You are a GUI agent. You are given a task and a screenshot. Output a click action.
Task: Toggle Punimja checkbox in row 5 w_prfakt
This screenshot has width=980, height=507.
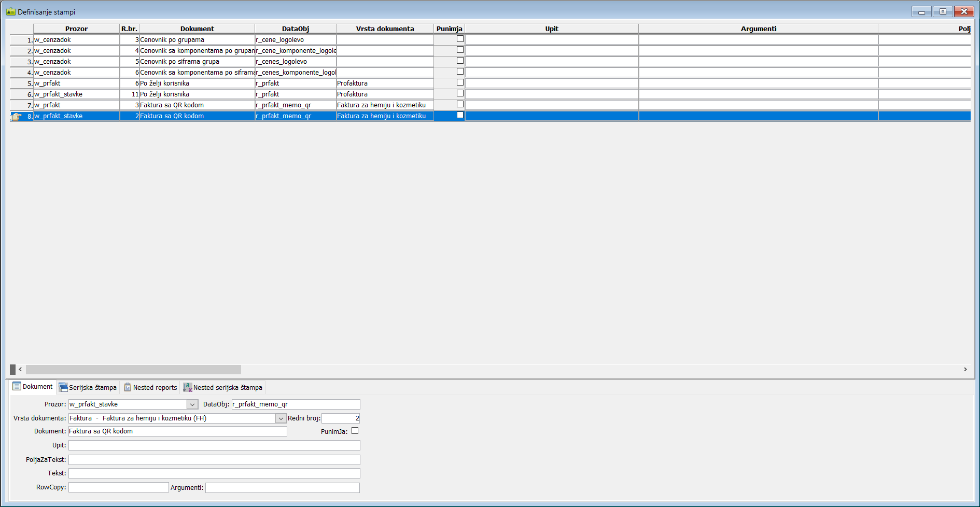tap(460, 82)
